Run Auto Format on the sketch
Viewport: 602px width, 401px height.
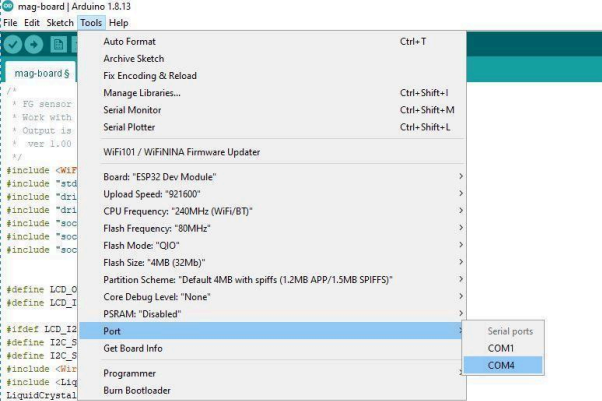pyautogui.click(x=130, y=42)
